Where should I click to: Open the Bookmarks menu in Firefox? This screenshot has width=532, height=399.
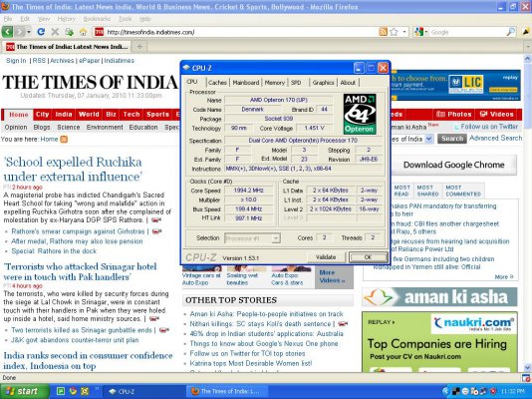(x=97, y=19)
